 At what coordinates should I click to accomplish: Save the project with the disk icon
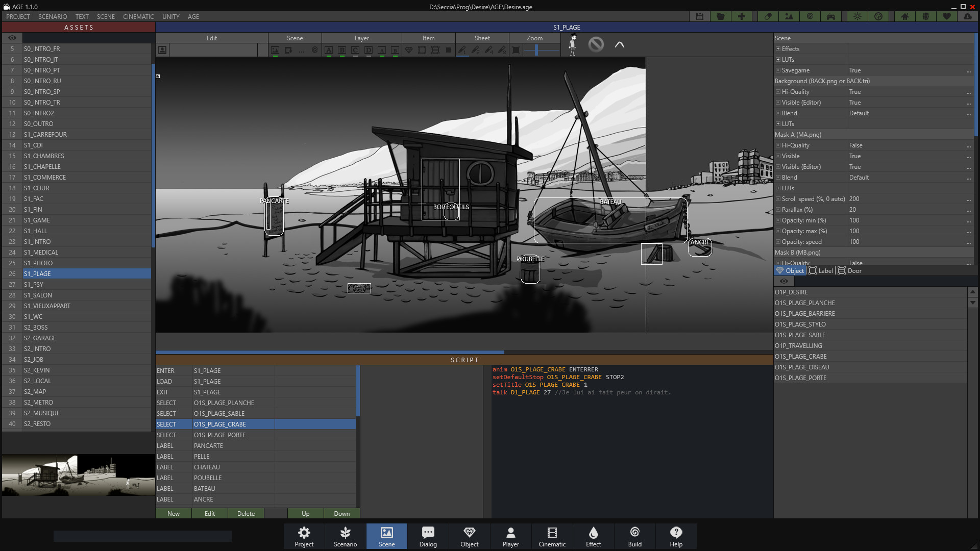coord(699,16)
